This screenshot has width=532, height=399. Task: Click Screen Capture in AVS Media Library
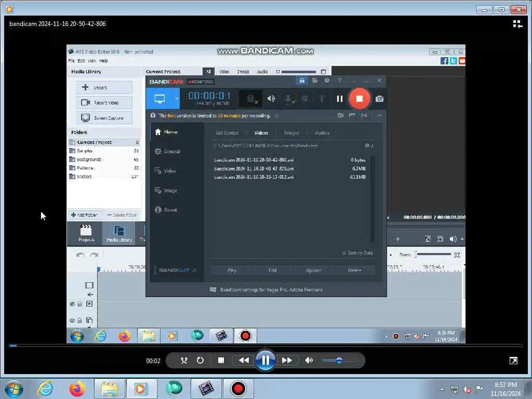[x=104, y=118]
